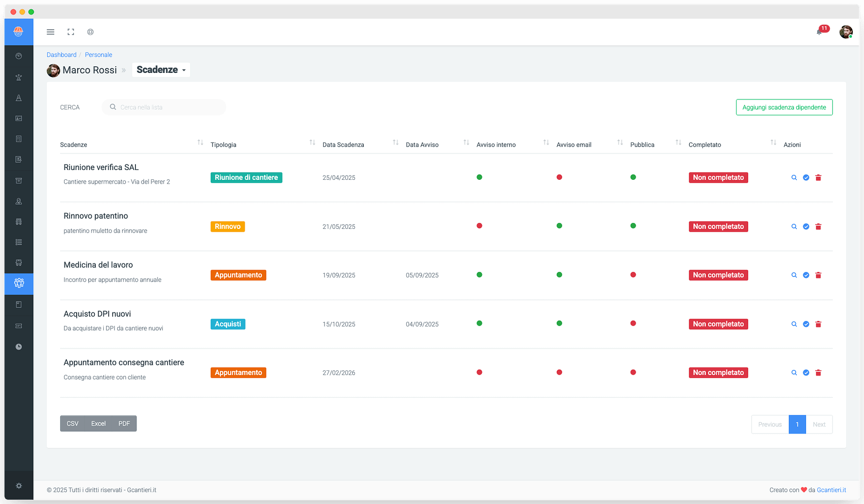Mark Appuntamento consegna cantiere as completed
Screen dimensions: 864x504
pos(806,373)
